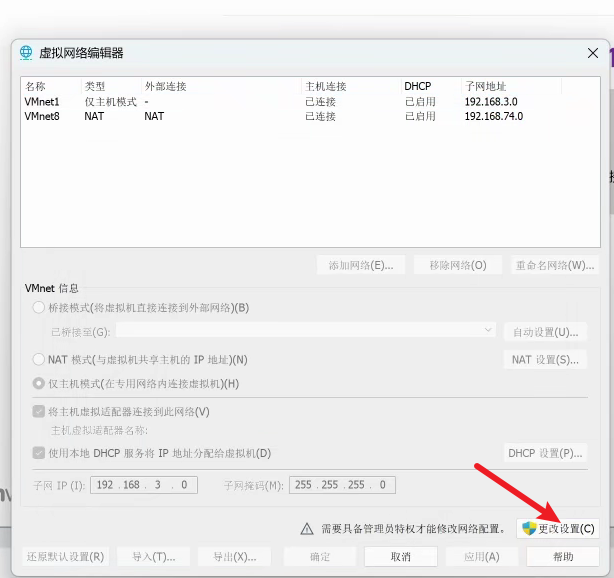
Task: Click subnet address 192.168.3.0 cell
Action: (x=491, y=102)
